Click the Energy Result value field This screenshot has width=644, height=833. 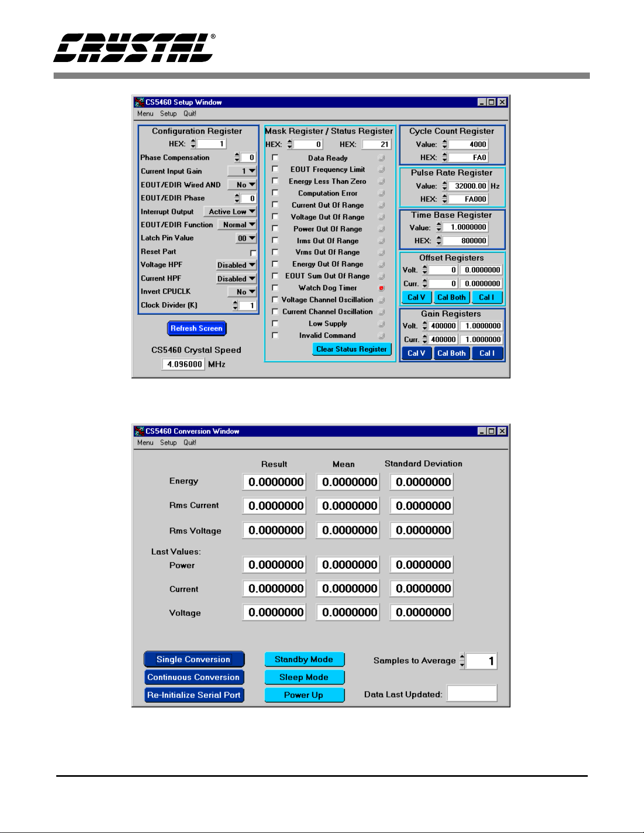[x=274, y=482]
